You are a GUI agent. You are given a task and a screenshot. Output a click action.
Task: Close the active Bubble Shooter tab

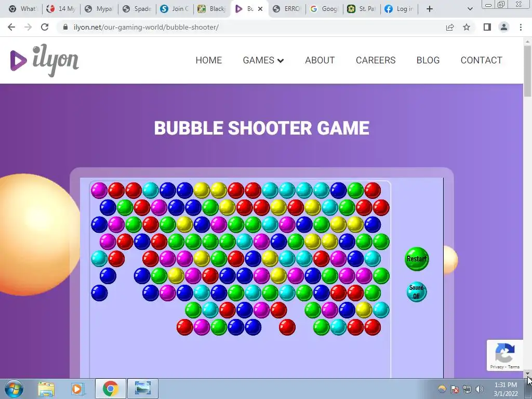pyautogui.click(x=260, y=9)
